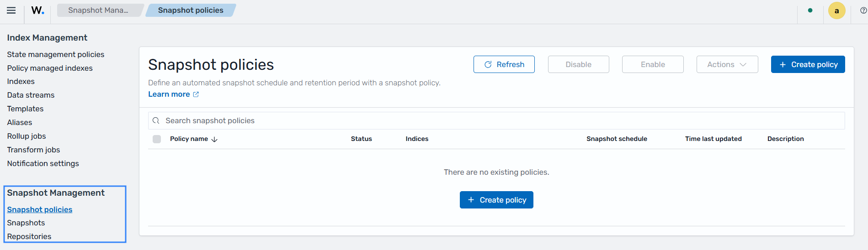Open the help question mark icon
This screenshot has width=868, height=250.
[x=863, y=10]
